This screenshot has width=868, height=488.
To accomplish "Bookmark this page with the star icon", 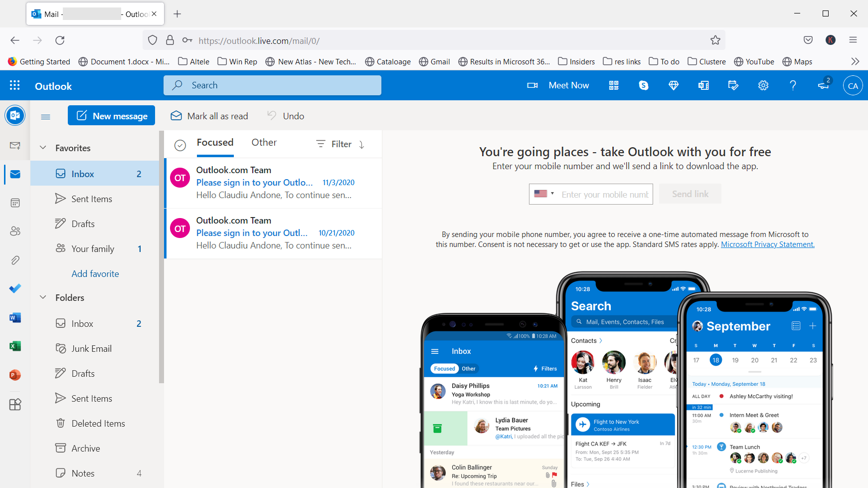I will [715, 40].
